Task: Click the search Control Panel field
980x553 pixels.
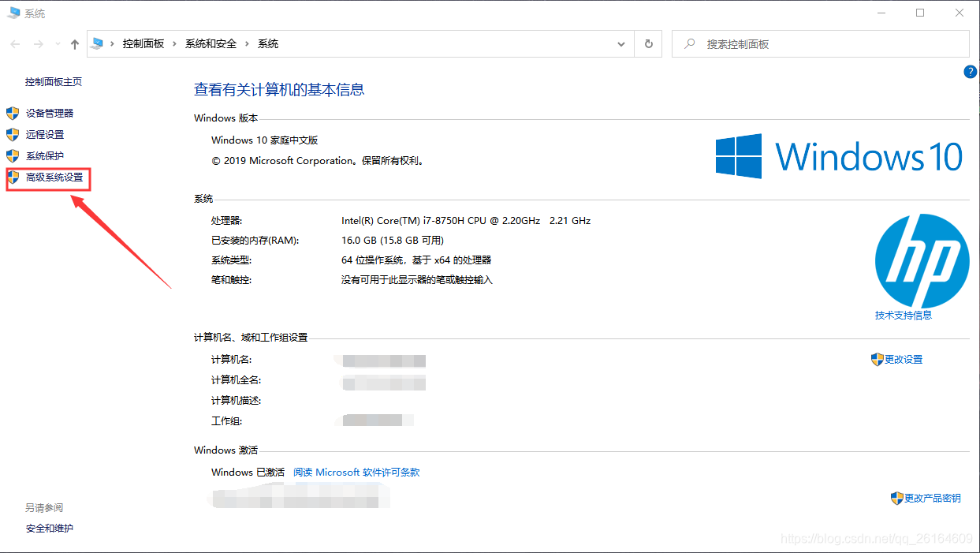Action: click(821, 44)
